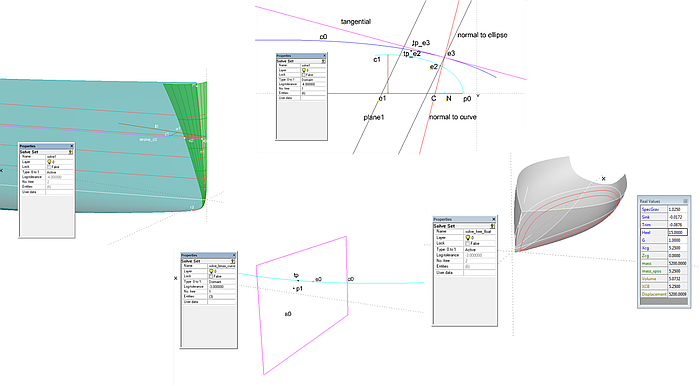Toggle the Lock checkbox in solve_bmax_curve properties
This screenshot has width=700, height=386.
coord(211,276)
